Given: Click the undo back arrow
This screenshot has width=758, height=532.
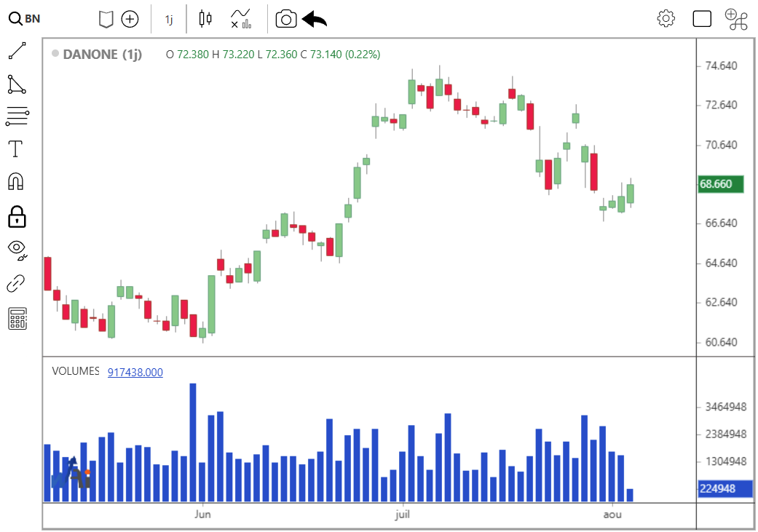Looking at the screenshot, I should [x=315, y=20].
